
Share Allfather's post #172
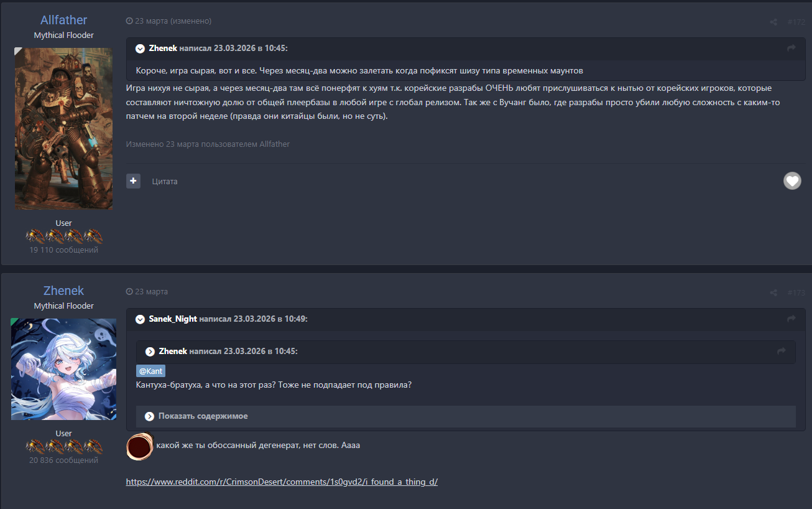(773, 22)
